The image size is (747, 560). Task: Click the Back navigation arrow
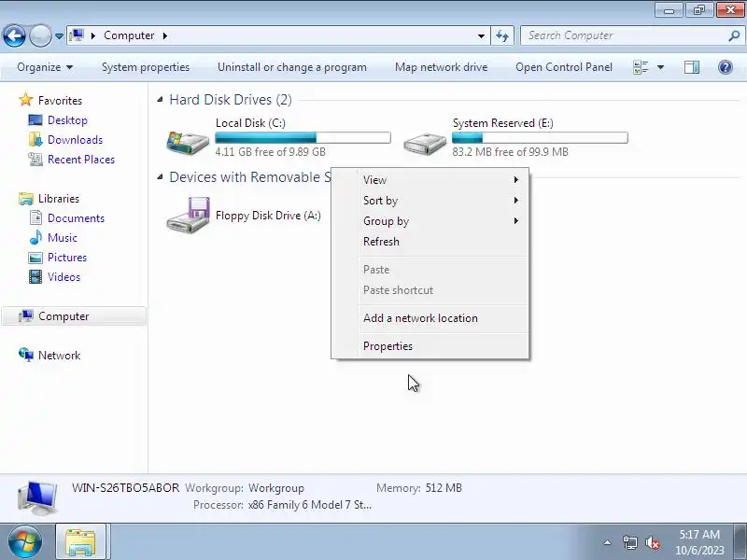click(x=14, y=35)
